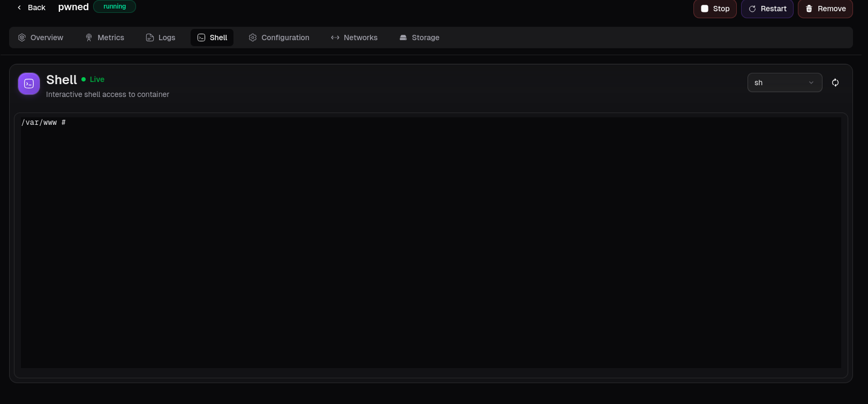868x404 pixels.
Task: Click the reconnect shell refresh icon
Action: coord(835,83)
